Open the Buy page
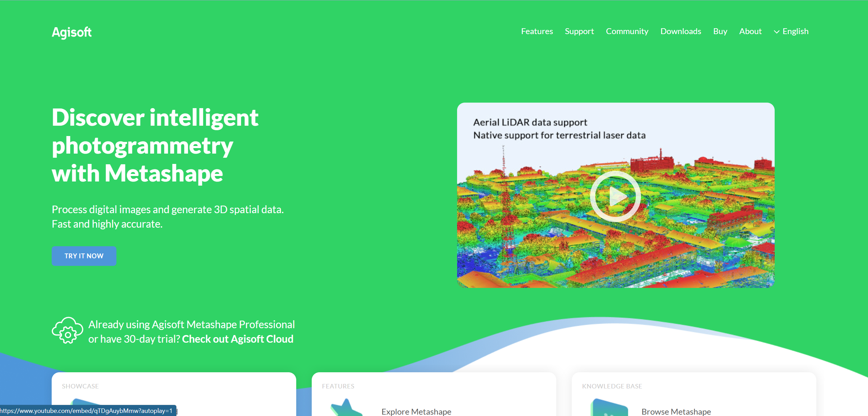The height and width of the screenshot is (416, 868). tap(720, 31)
